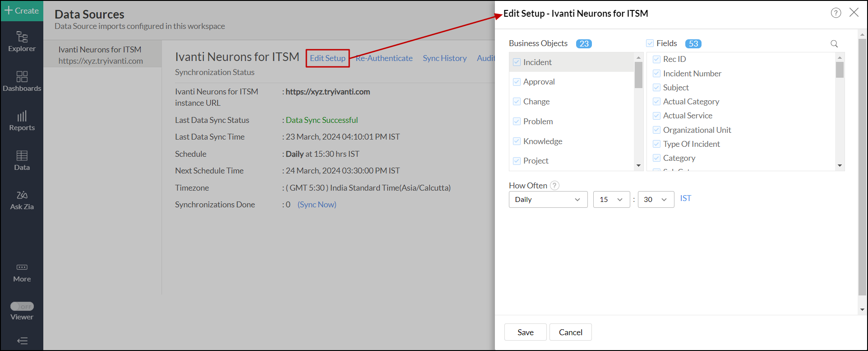Click help icon in Edit Setup header
Image resolution: width=868 pixels, height=351 pixels.
[x=836, y=13]
